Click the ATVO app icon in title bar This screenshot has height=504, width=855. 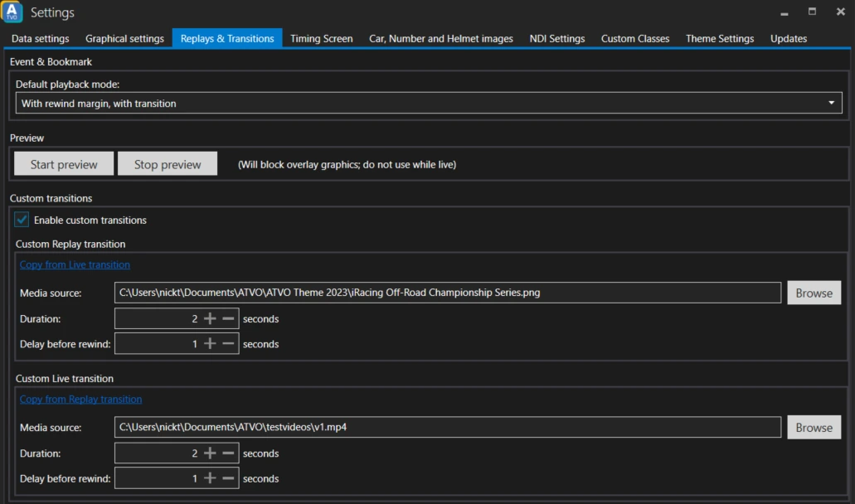click(12, 12)
